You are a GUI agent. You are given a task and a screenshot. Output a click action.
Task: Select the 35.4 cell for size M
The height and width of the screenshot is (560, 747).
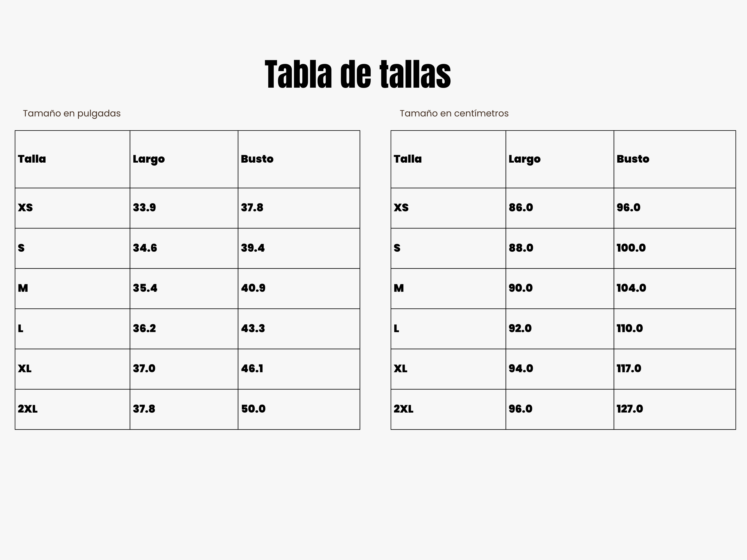[x=145, y=288]
